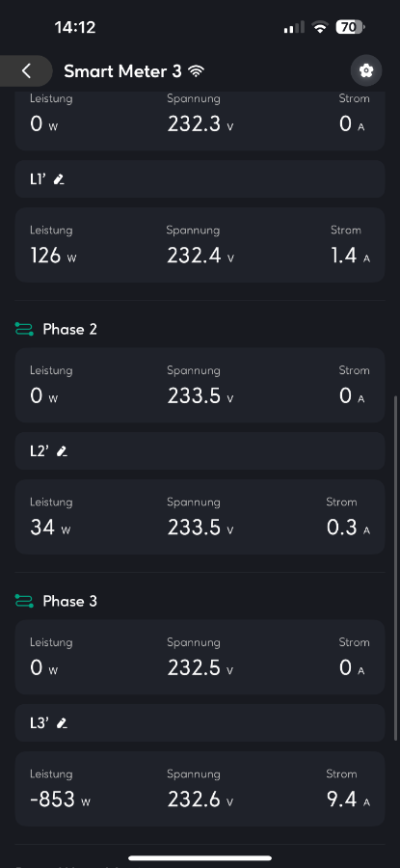Open the L2' row

click(200, 451)
